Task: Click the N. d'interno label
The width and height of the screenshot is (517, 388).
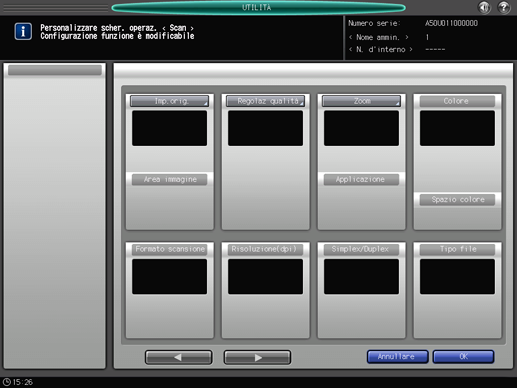Action: pos(380,50)
